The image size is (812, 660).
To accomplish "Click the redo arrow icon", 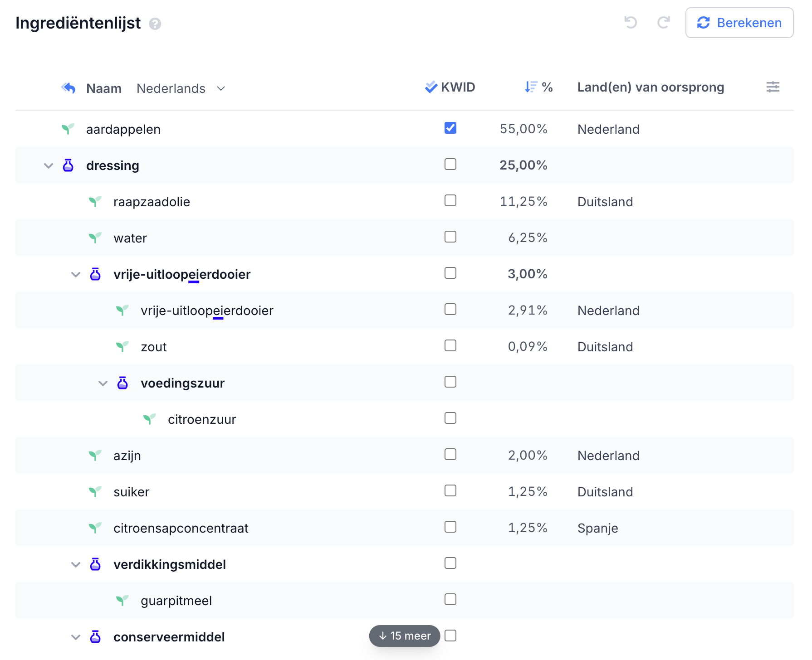I will [x=664, y=22].
